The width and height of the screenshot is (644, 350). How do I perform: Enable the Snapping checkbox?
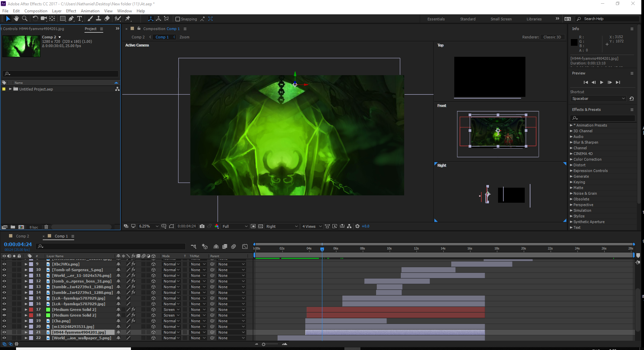[x=178, y=19]
